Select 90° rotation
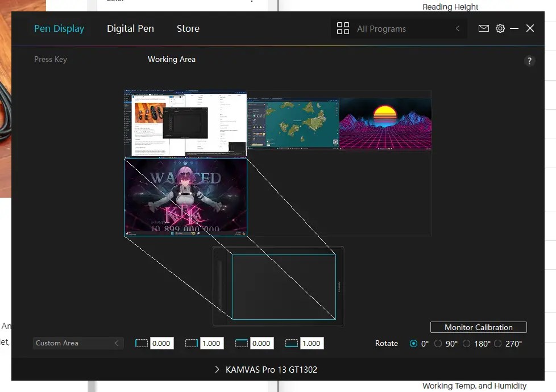 [x=438, y=343]
